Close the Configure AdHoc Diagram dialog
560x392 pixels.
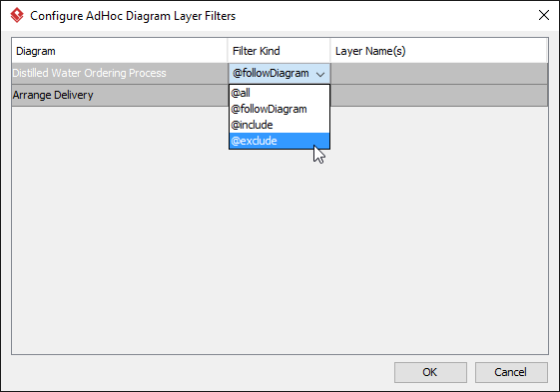tap(544, 15)
